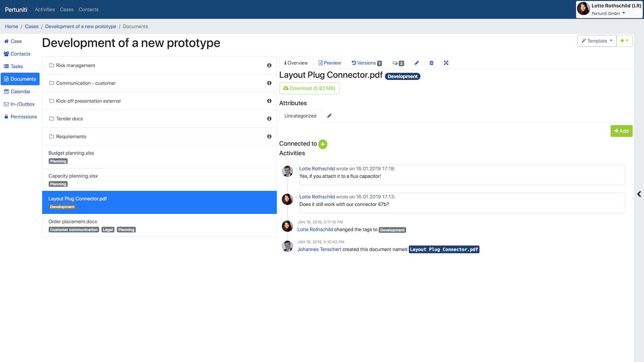Click Lotte Rothschild link in 17:18 comment
The image size is (644, 362).
click(317, 169)
